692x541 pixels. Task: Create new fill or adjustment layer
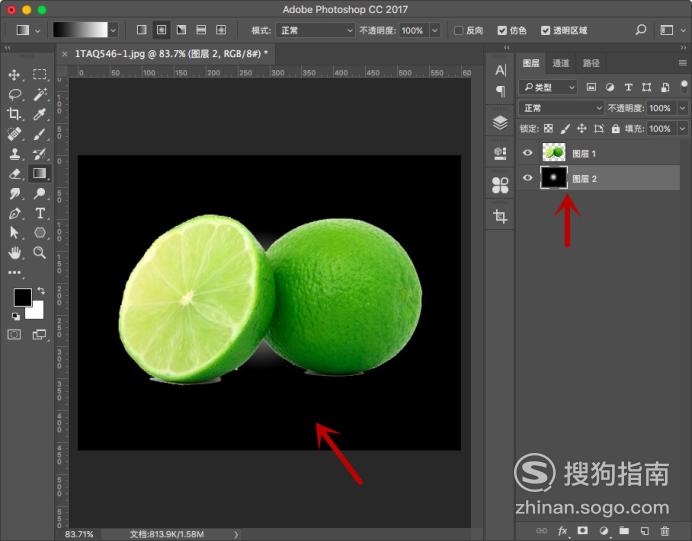pos(603,530)
